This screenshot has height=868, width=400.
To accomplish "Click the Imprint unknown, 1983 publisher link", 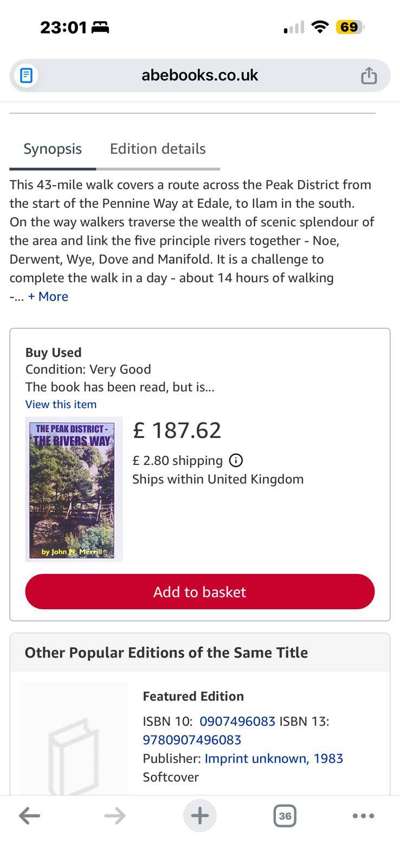I will (274, 758).
